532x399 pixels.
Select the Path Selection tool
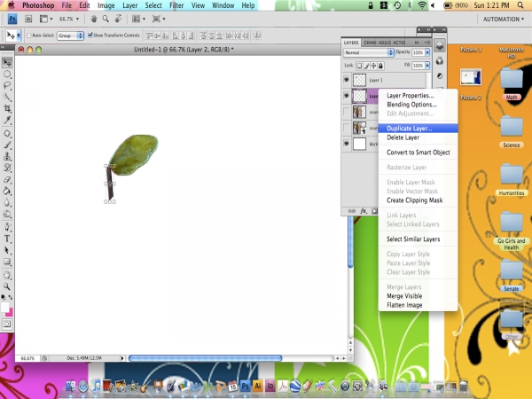click(x=7, y=250)
